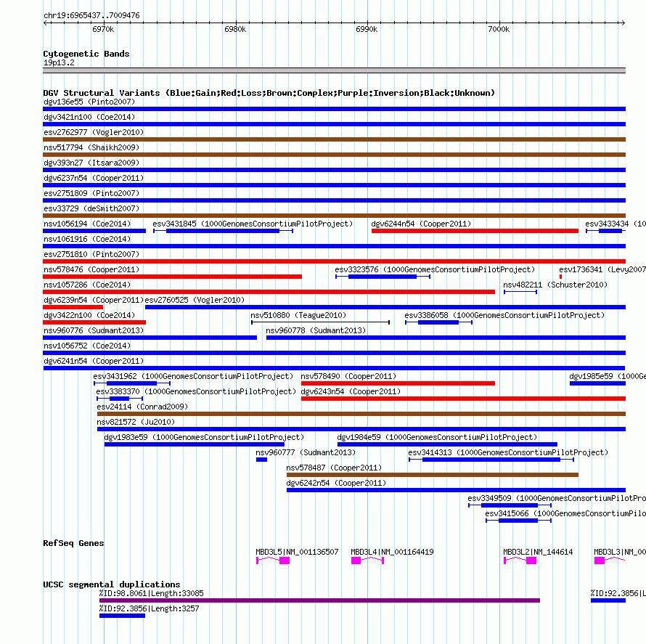Viewport: 646px width, 644px height.
Task: Click DGV Structural Variants track title
Action: pyautogui.click(x=269, y=93)
